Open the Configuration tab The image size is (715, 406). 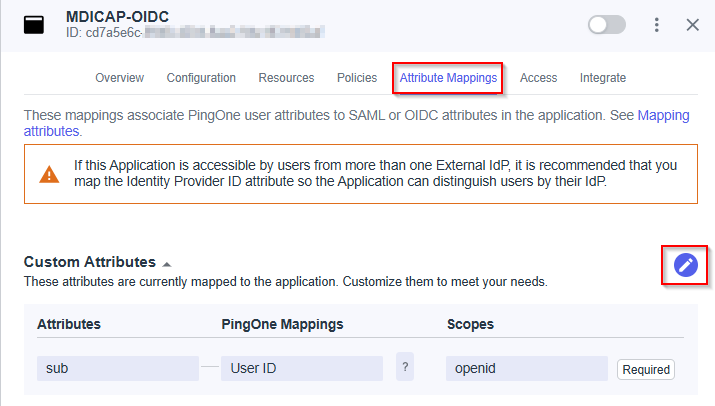pos(201,78)
